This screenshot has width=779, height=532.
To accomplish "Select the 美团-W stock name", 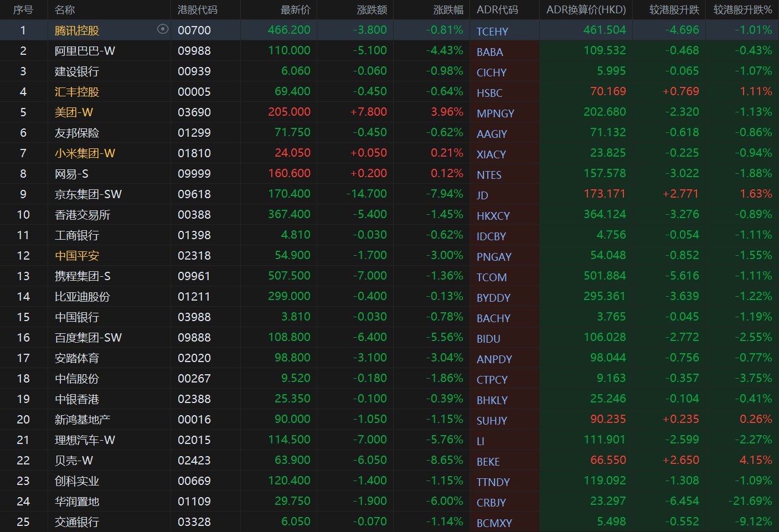I will pyautogui.click(x=74, y=112).
